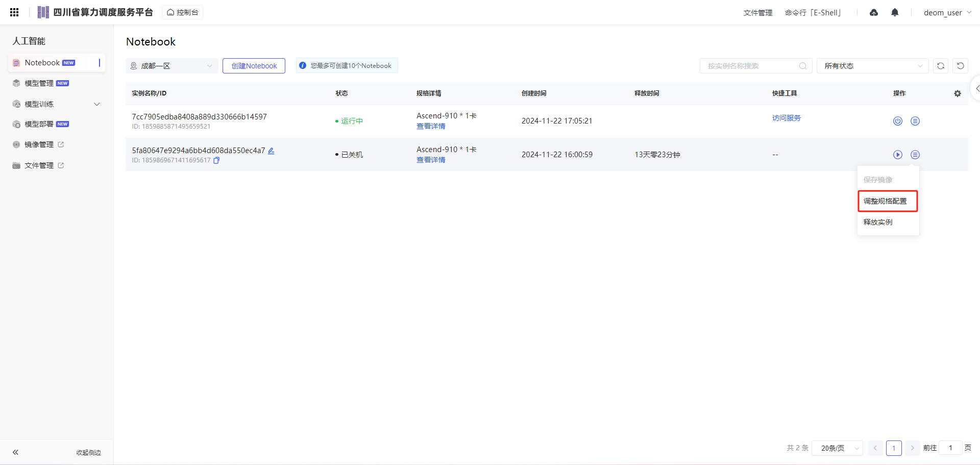Go to next page arrow
The height and width of the screenshot is (465, 980).
click(912, 448)
